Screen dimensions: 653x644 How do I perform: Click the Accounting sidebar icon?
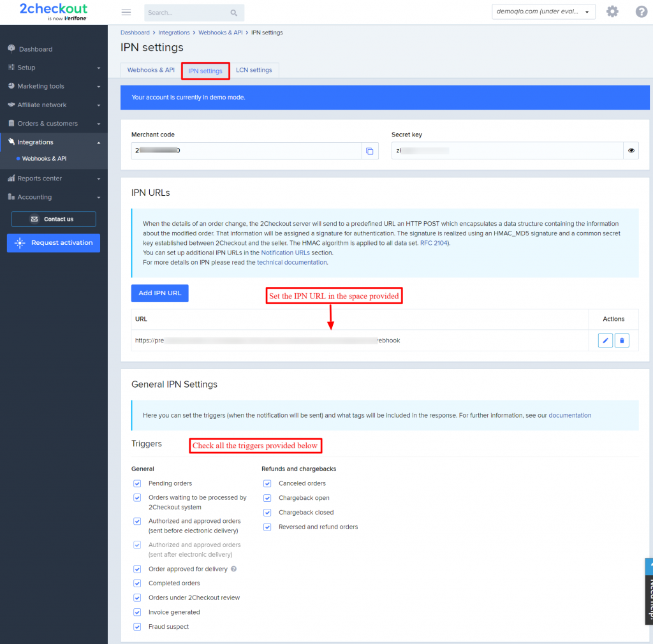coord(11,196)
